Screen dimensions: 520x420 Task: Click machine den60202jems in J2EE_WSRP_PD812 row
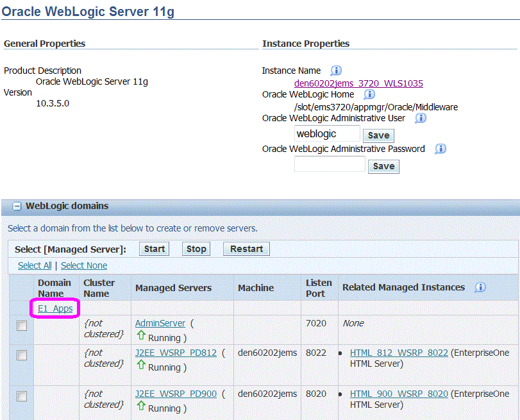(267, 353)
